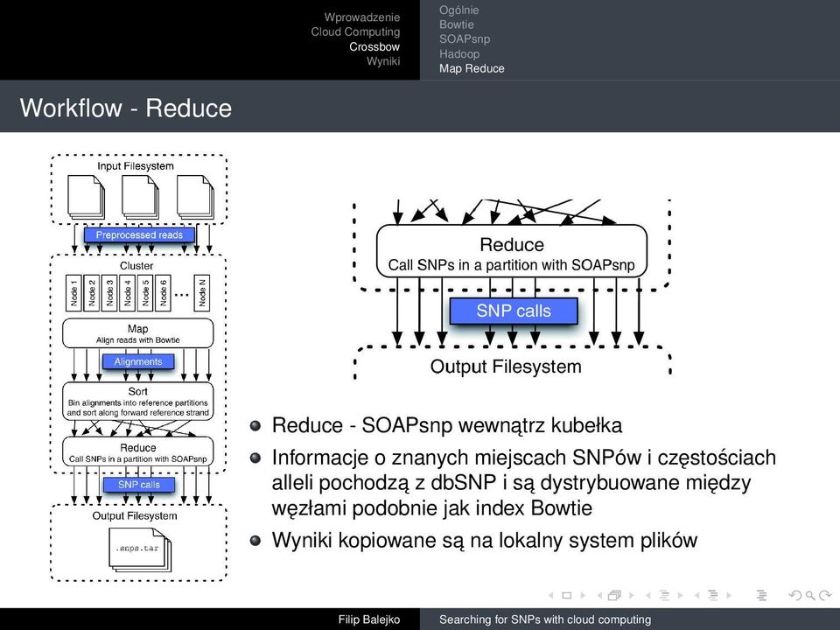
Task: Click bullet text 'Reduce - SOAPsnp wewnątrz kubełka'
Action: coord(447,425)
